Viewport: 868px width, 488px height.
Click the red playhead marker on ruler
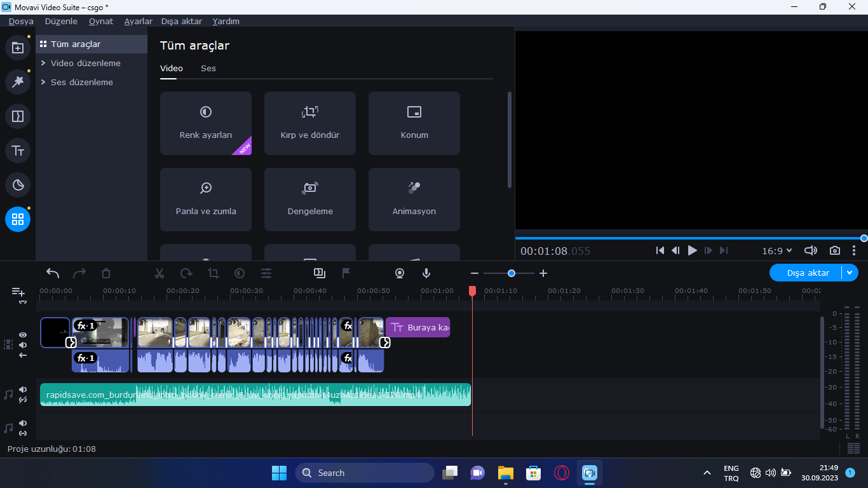point(472,290)
